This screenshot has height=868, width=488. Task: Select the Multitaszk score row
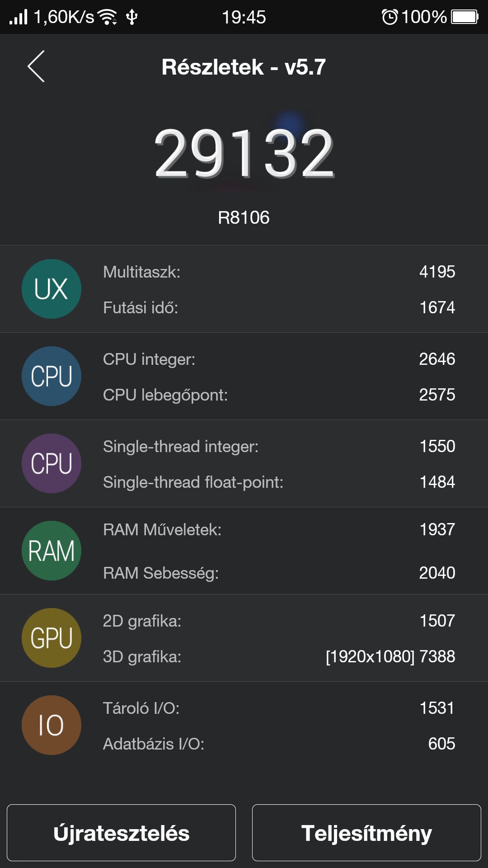[x=278, y=272]
